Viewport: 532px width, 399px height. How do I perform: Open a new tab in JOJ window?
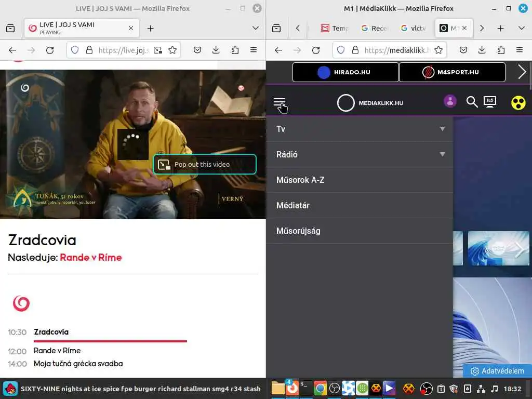151,28
